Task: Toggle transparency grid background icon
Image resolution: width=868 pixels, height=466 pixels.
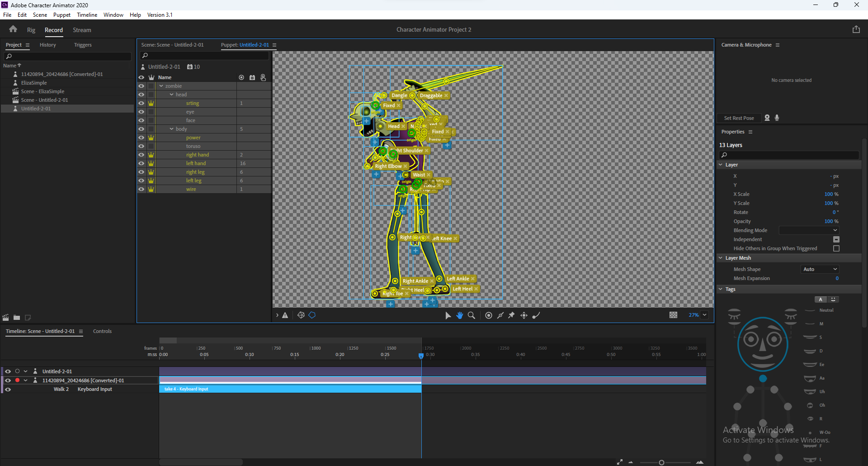Action: click(673, 315)
